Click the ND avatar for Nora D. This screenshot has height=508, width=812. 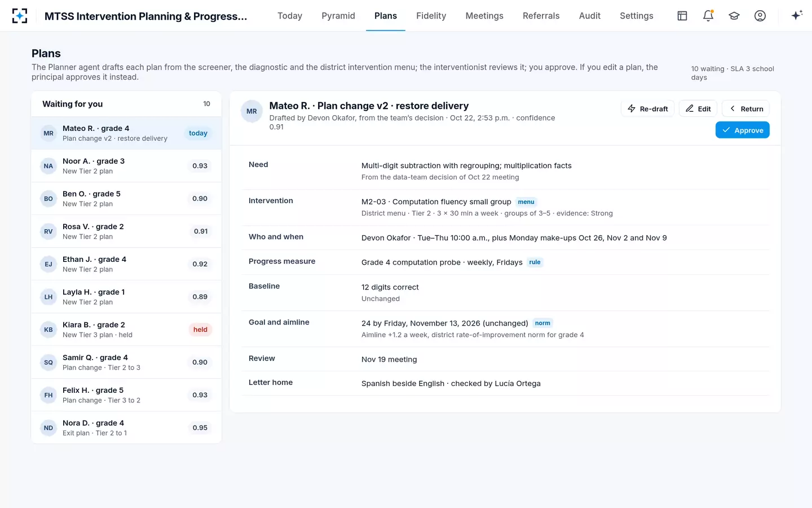coord(48,428)
